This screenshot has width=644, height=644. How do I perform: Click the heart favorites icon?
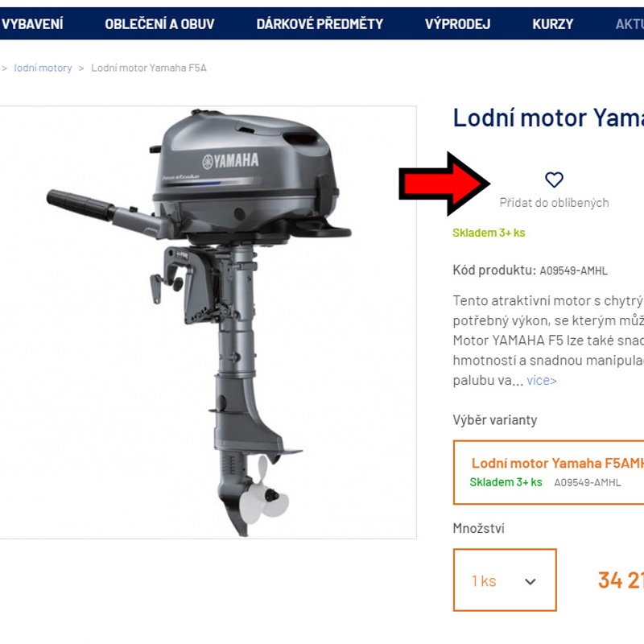click(554, 180)
